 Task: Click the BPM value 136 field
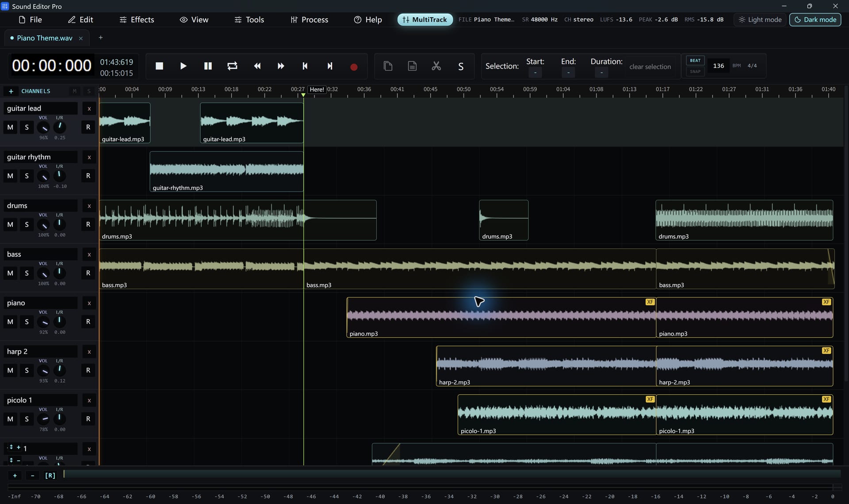[x=719, y=66]
